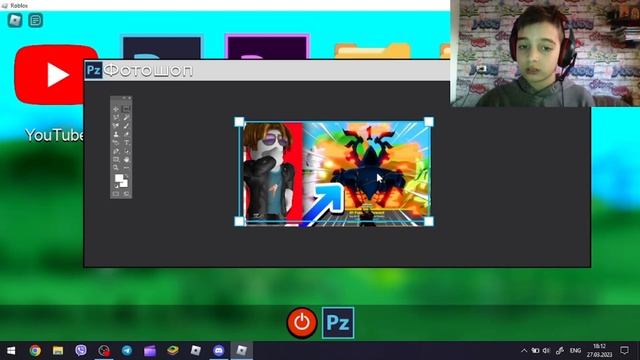The height and width of the screenshot is (360, 640).
Task: Click the Фотошоп window title
Action: point(148,71)
